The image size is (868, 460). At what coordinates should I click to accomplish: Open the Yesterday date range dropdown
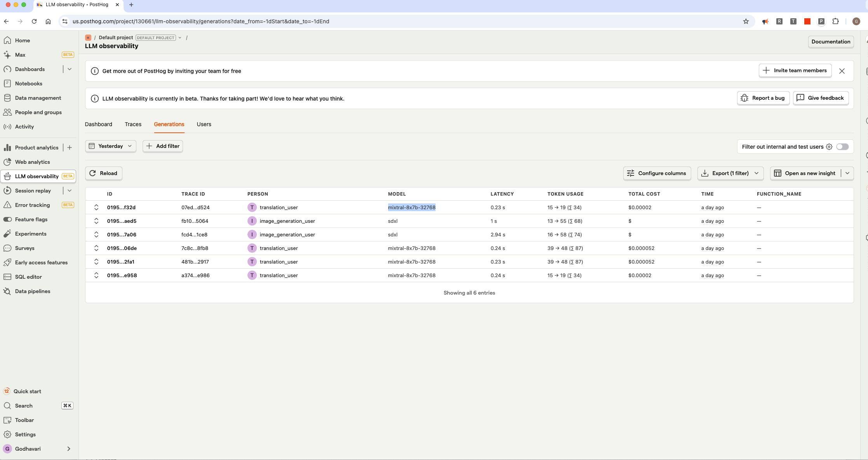pos(111,146)
